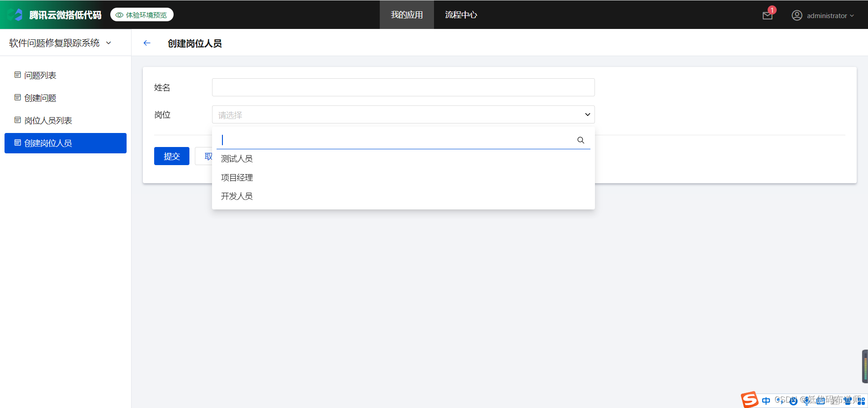Click the 体验环境预览 badge
The height and width of the screenshot is (408, 868).
142,15
